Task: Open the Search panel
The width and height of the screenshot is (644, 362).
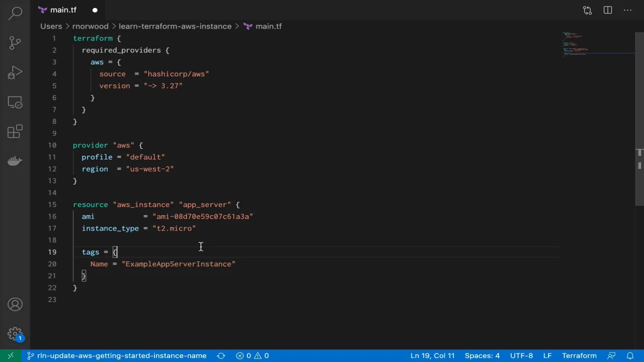Action: 15,13
